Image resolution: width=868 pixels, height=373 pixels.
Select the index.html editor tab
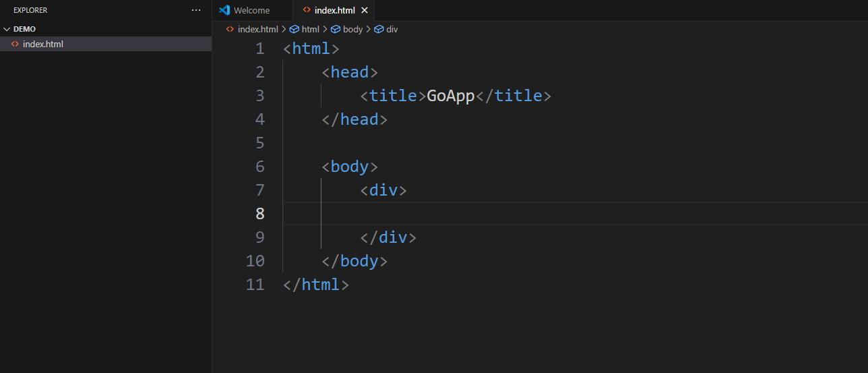click(334, 10)
